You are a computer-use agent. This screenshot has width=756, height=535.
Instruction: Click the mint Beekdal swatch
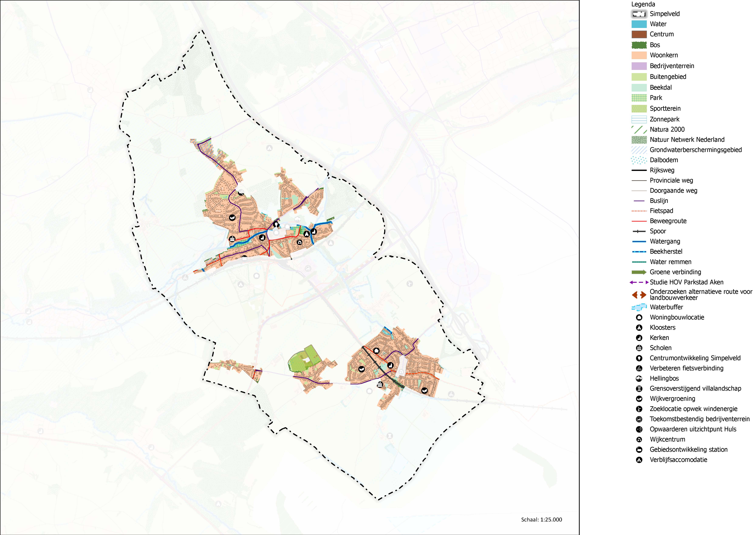[639, 88]
